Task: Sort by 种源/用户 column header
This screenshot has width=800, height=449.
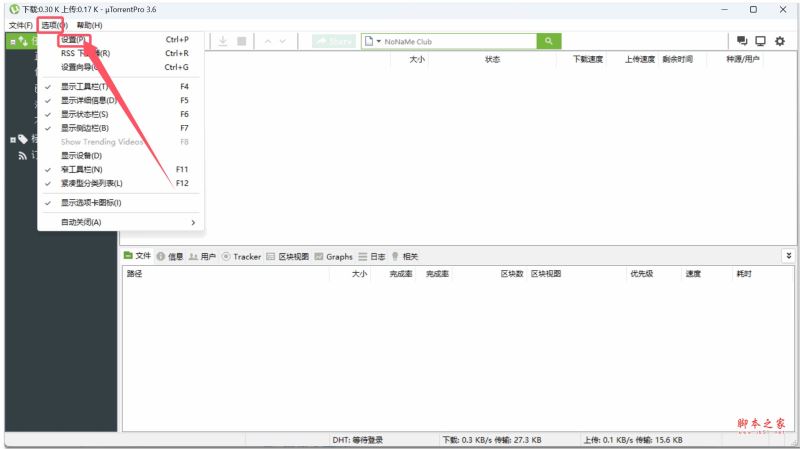Action: [743, 59]
